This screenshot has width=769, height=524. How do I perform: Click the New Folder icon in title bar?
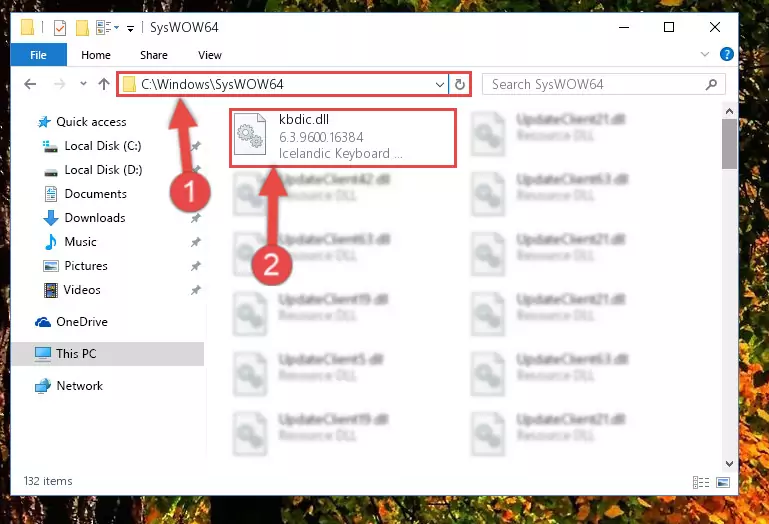(82, 27)
